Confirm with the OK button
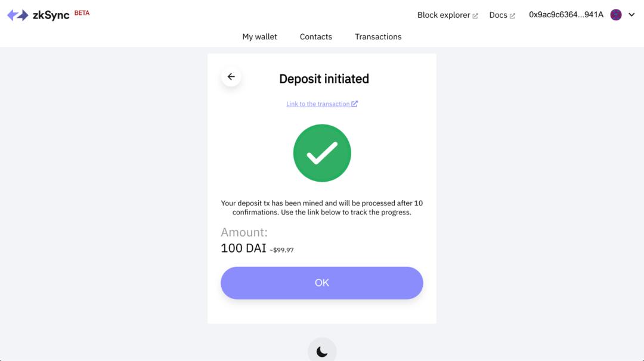This screenshot has width=644, height=361. click(x=322, y=282)
